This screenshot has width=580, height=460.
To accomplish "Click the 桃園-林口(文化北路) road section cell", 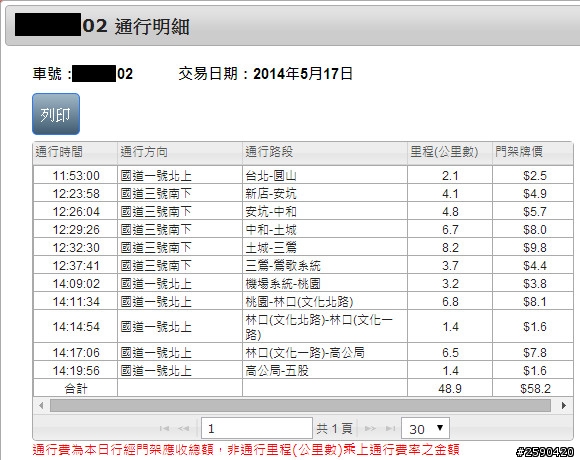I will click(325, 302).
